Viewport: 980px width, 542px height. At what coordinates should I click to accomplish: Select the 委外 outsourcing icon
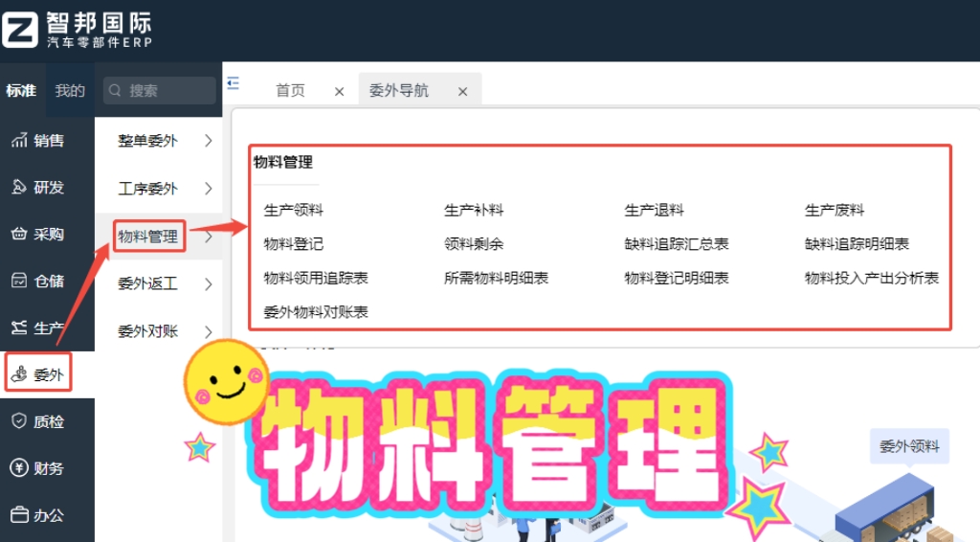point(19,374)
